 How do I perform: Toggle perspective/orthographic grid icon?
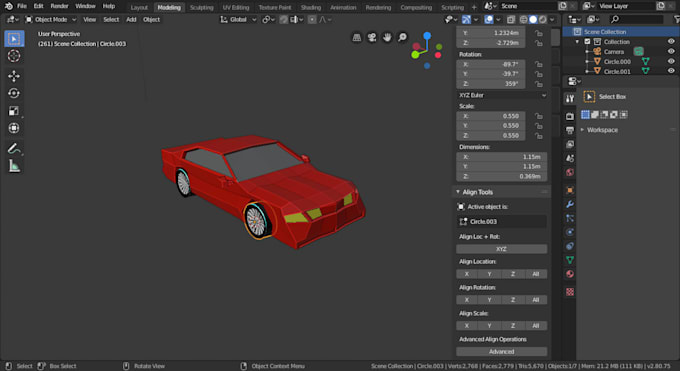point(356,38)
